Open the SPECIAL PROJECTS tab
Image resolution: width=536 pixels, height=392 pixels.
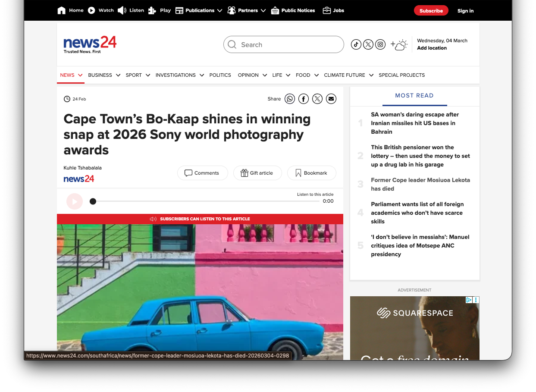[x=401, y=75]
